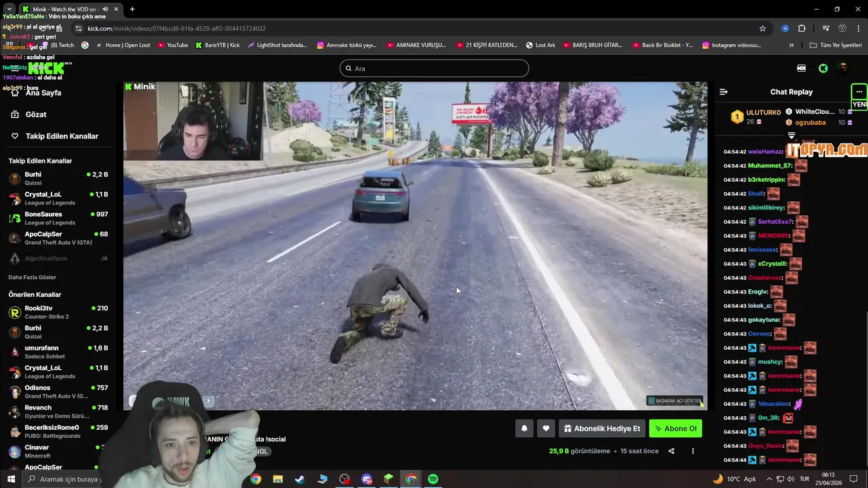
Task: Open Crystal_LoL channel in followed channels
Action: (58, 198)
